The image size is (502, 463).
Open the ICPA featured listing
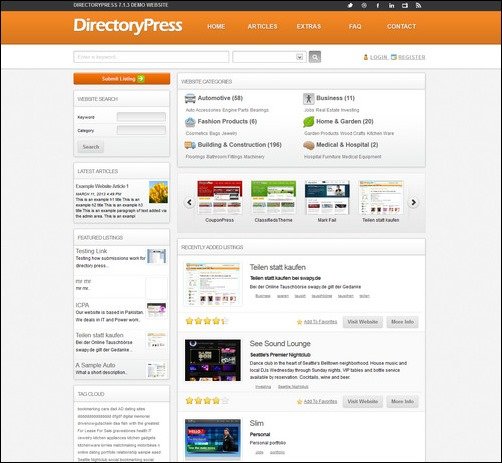[x=82, y=305]
